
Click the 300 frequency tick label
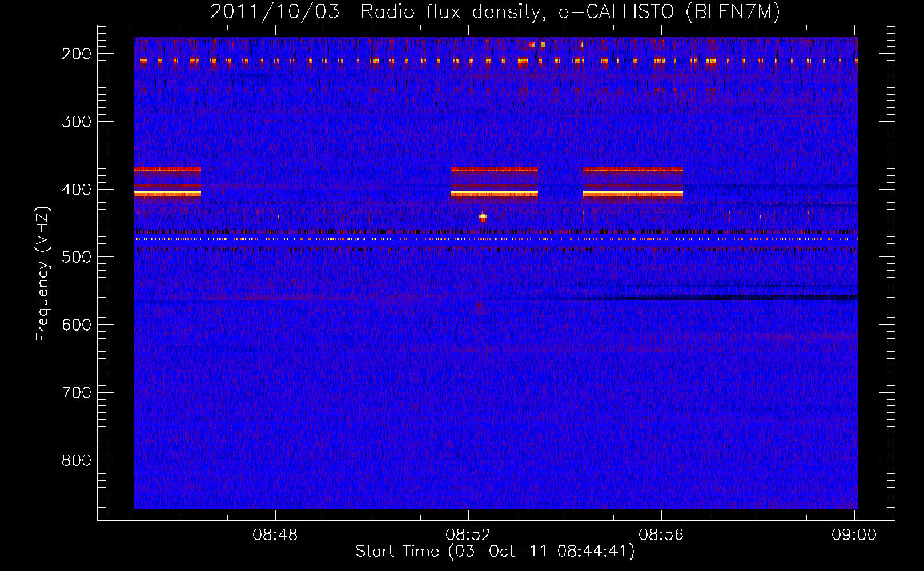[77, 122]
